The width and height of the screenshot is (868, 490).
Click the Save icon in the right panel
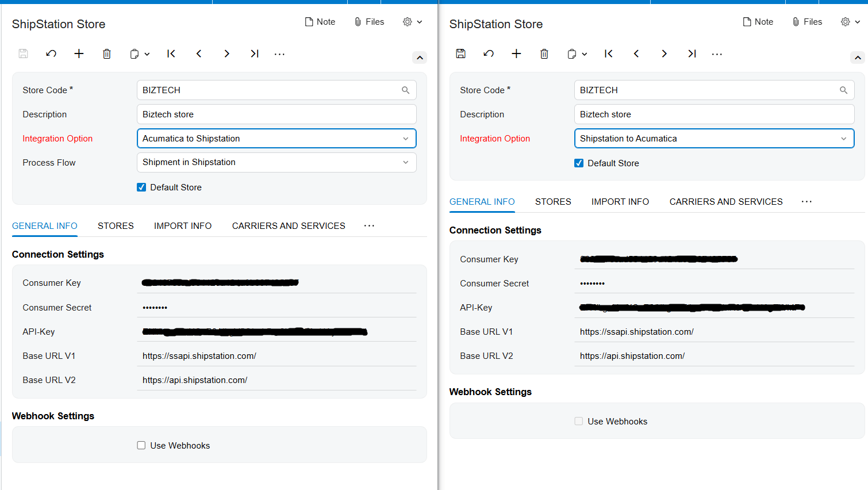[x=461, y=53]
